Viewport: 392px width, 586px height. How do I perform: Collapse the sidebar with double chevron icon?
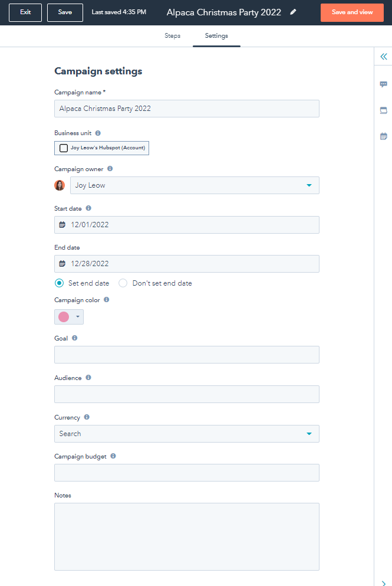click(x=383, y=57)
